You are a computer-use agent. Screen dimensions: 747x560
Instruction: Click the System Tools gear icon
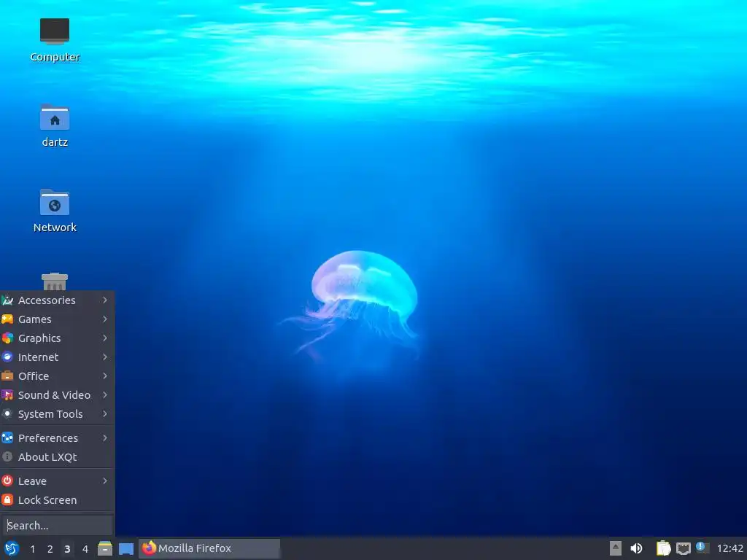7,414
